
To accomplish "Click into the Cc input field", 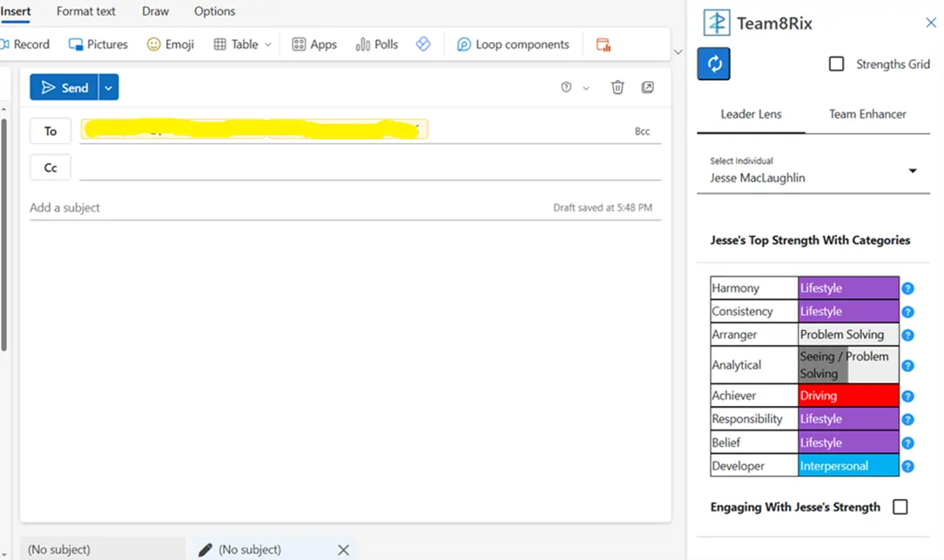I will (x=369, y=167).
